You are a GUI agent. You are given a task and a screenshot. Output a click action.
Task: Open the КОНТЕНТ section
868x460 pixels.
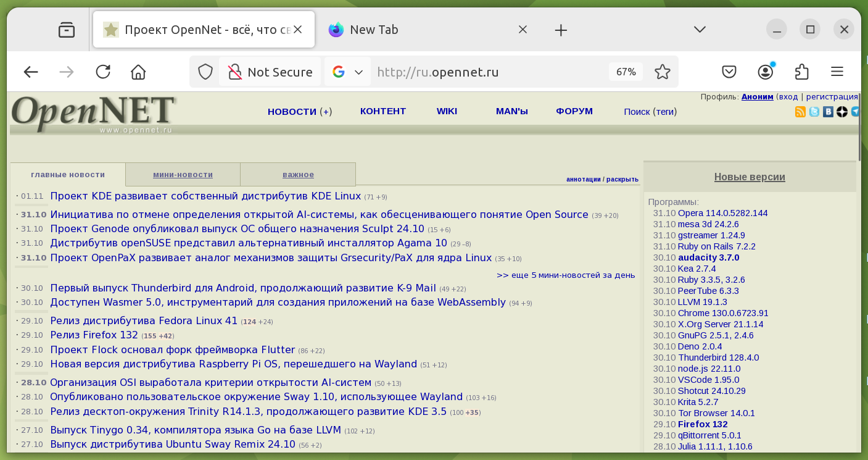pyautogui.click(x=383, y=111)
